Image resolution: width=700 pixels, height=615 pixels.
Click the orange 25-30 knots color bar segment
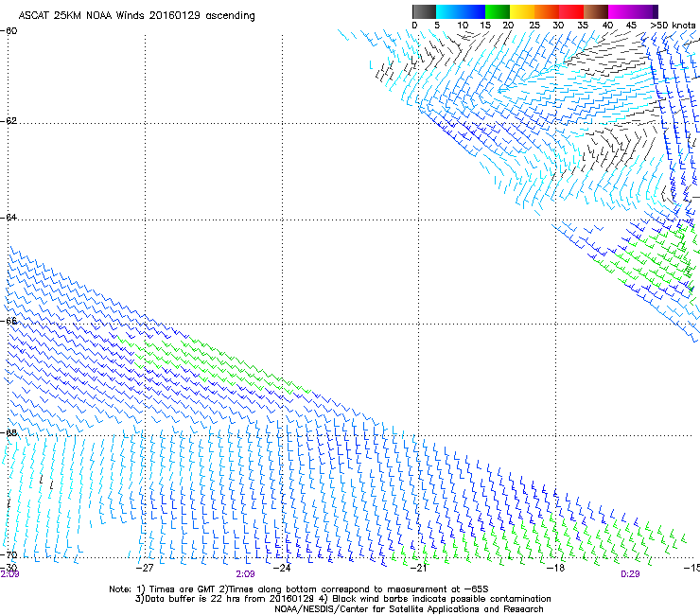pos(547,11)
